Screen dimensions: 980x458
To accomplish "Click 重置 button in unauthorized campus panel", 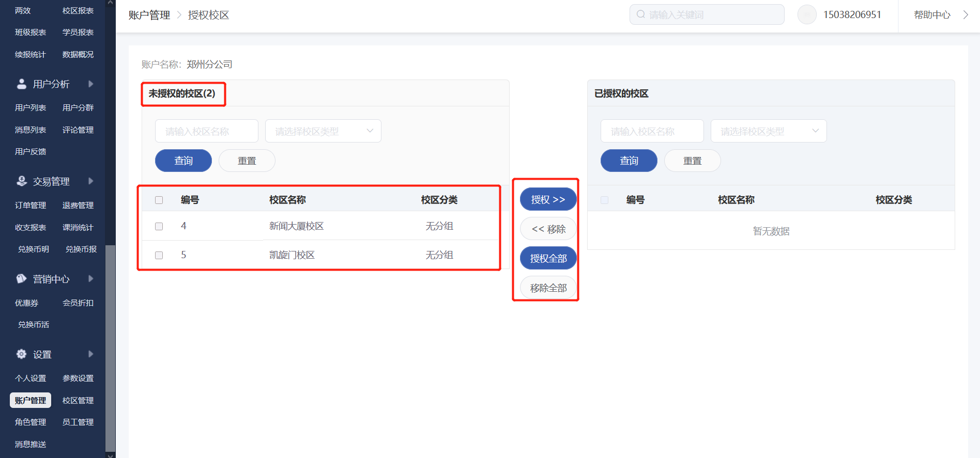I will [247, 161].
